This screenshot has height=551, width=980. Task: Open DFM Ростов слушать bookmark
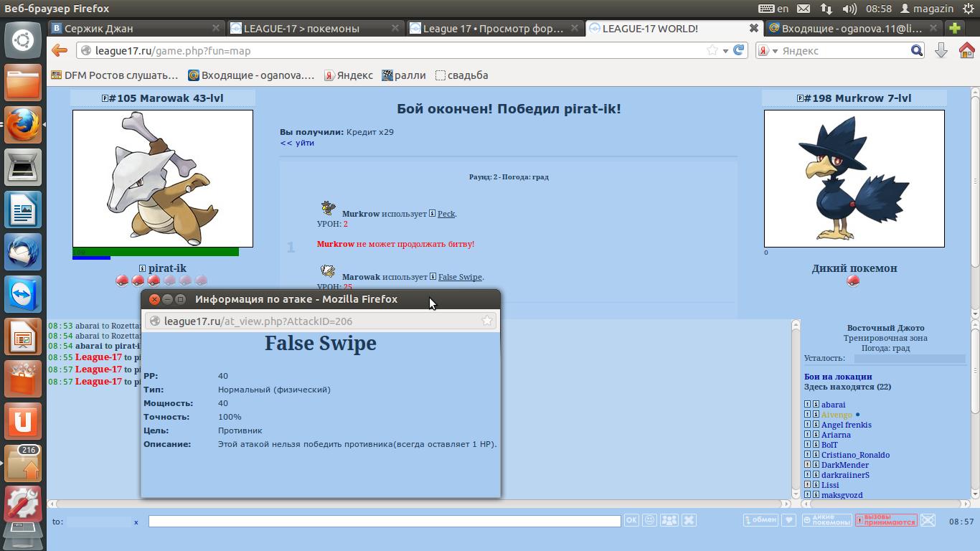pyautogui.click(x=115, y=75)
